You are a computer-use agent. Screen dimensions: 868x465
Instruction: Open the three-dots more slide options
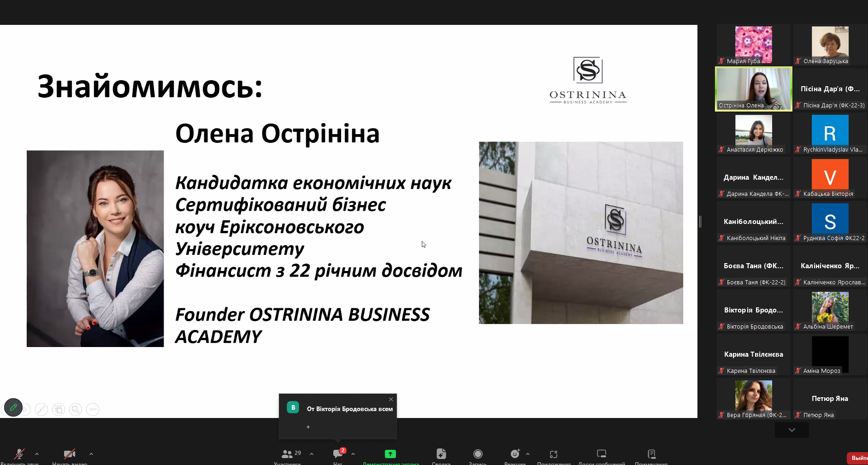(93, 409)
